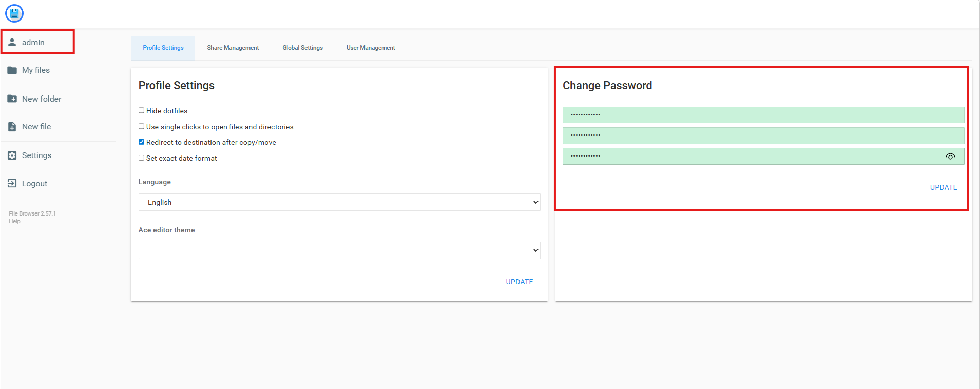The width and height of the screenshot is (980, 389).
Task: Switch to the Share Management tab
Action: point(233,48)
